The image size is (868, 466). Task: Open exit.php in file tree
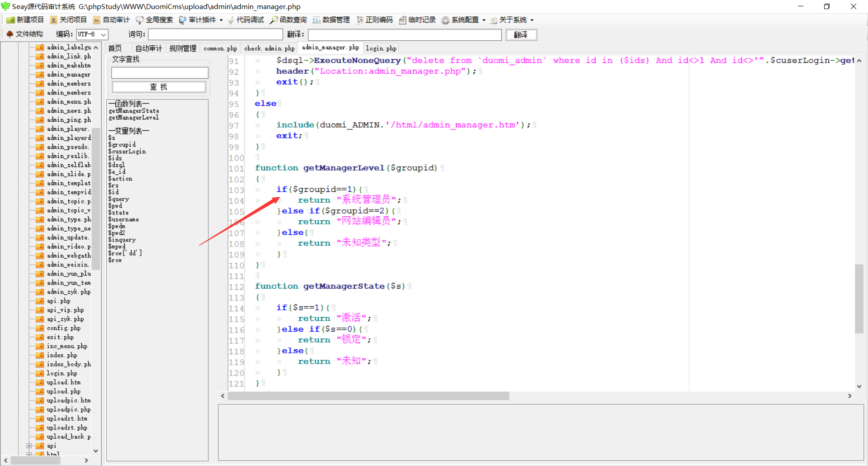click(60, 337)
